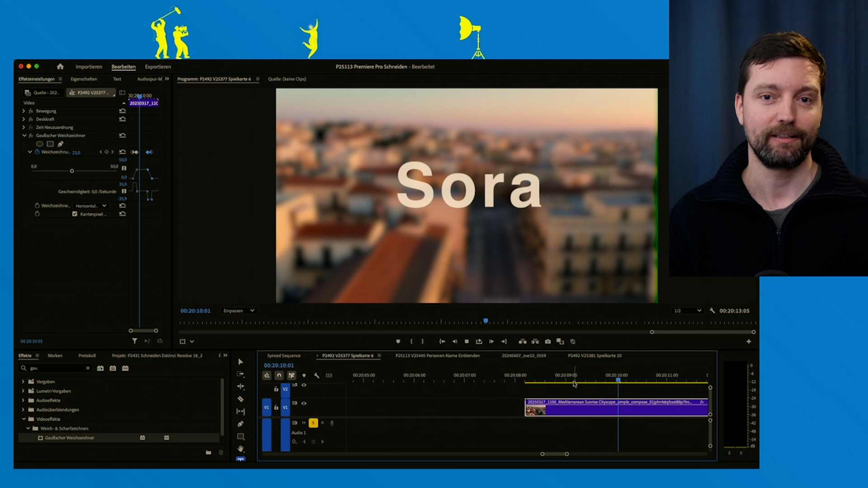Stop playback in the Program monitor
Viewport: 868px width, 488px height.
coord(467,342)
